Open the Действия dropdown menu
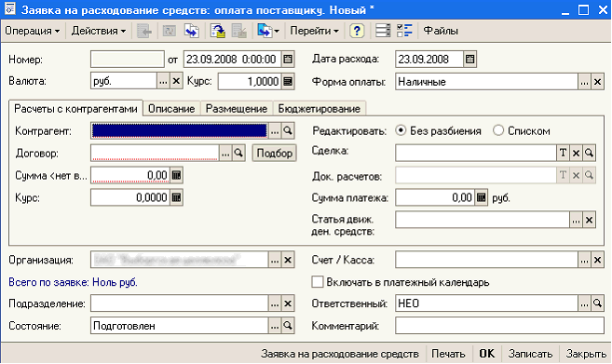This screenshot has width=612, height=364. tap(99, 31)
